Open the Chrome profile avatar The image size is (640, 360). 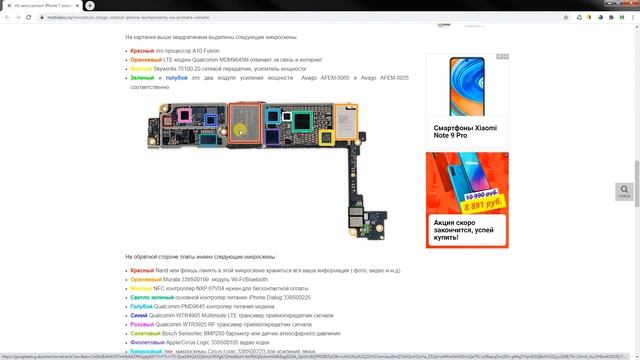(x=622, y=18)
